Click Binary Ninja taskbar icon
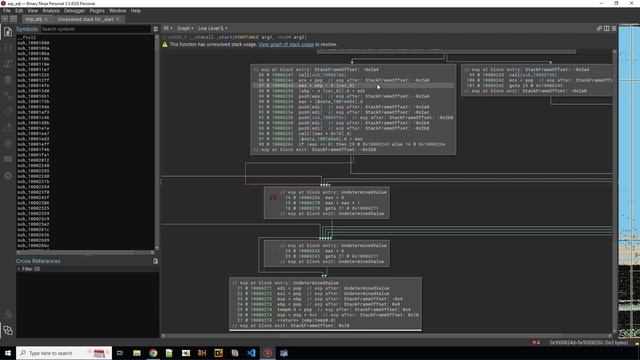Screen dimensions: 640x360 click(x=268, y=353)
